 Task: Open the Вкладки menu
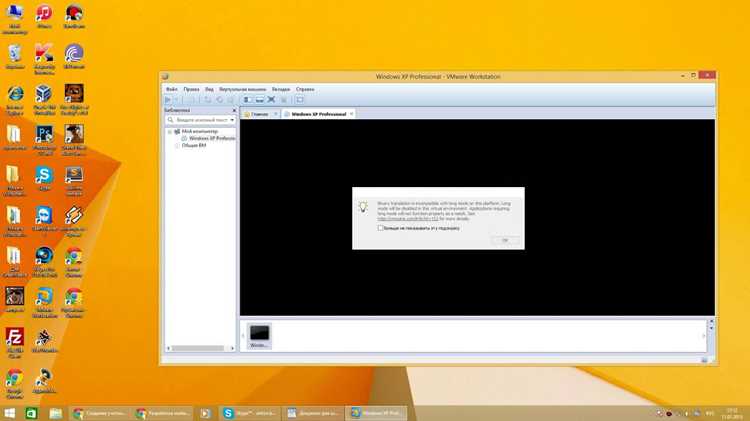[281, 89]
